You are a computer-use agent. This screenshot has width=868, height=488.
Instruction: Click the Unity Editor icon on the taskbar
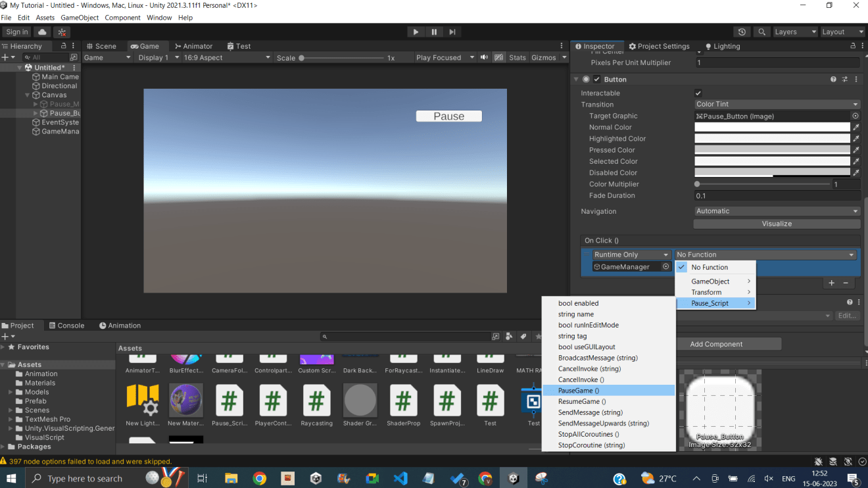tap(513, 477)
